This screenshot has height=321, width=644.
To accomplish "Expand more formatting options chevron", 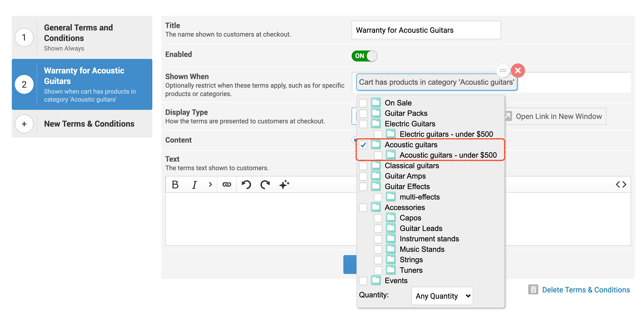I will (x=210, y=185).
